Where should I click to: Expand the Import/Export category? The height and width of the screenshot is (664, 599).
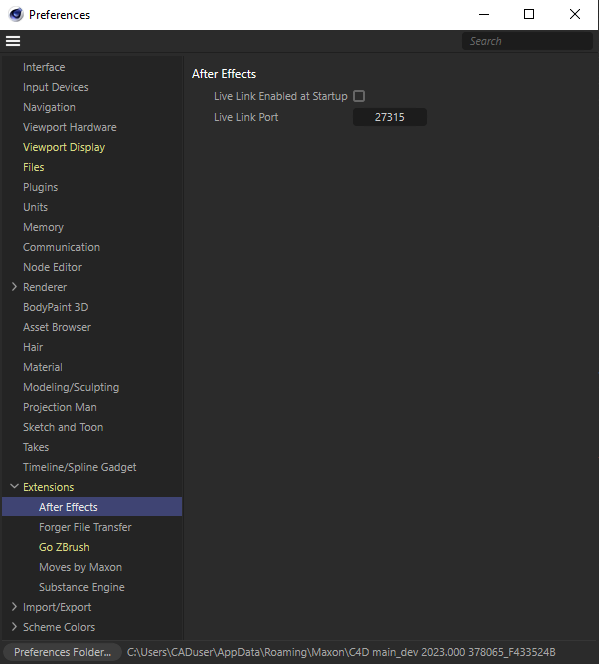(14, 606)
